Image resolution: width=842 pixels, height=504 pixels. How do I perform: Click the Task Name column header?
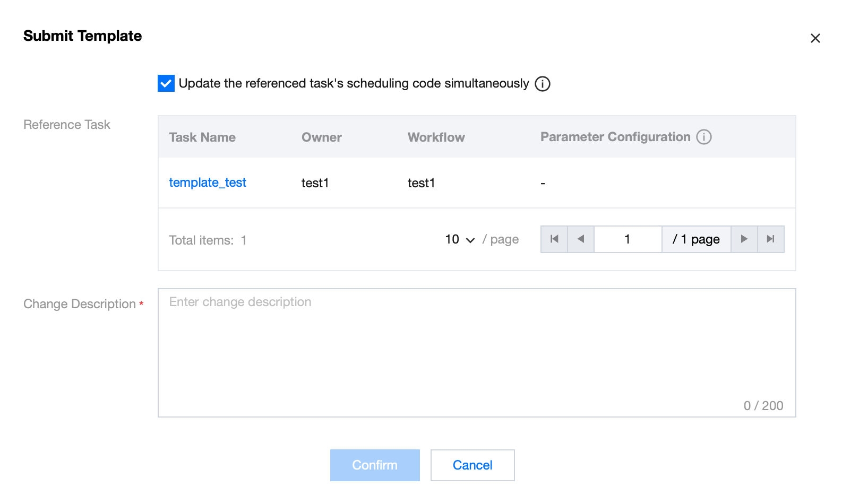pos(202,137)
